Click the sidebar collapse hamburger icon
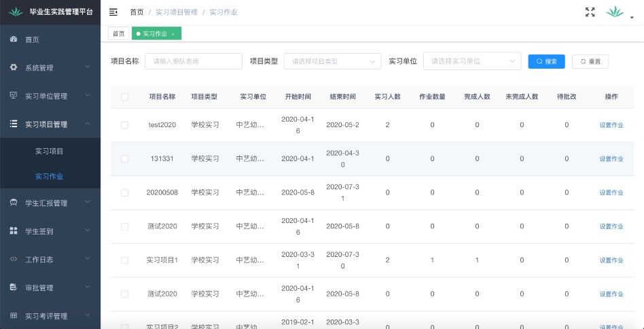 113,12
